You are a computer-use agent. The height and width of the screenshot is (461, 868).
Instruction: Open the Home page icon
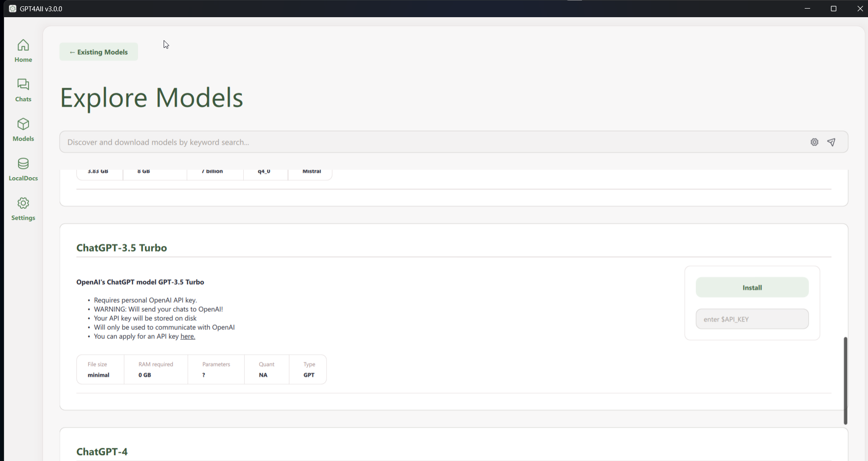tap(23, 45)
